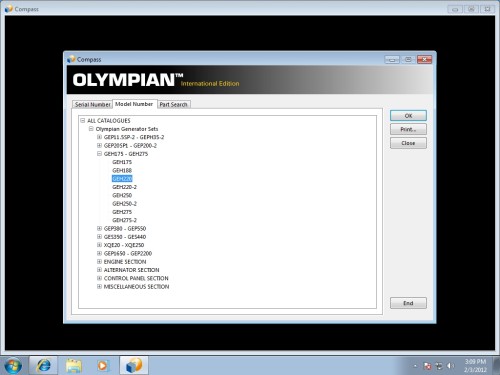Select GEP11.5SP-2 - GEPH35-2 range label
Viewport: 500px width, 375px height.
tap(134, 137)
